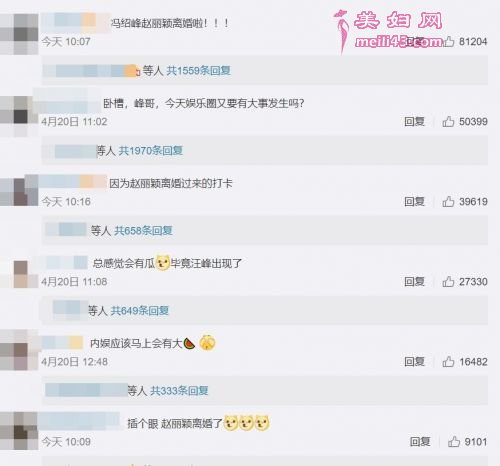Expand the 共1970条回复 replies

tap(151, 151)
